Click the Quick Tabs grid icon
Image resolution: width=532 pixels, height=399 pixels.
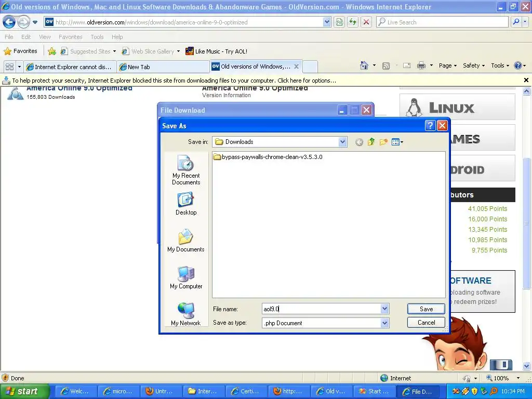coord(9,67)
